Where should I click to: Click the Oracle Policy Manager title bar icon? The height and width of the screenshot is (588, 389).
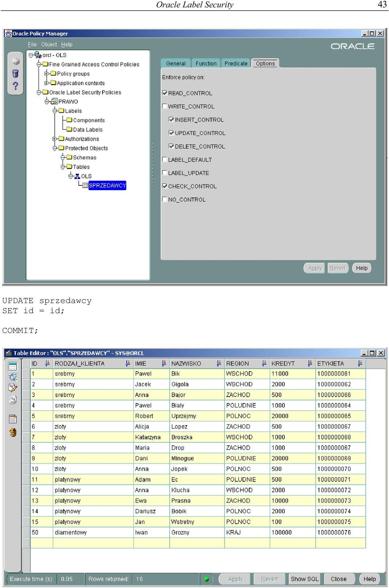pos(8,33)
